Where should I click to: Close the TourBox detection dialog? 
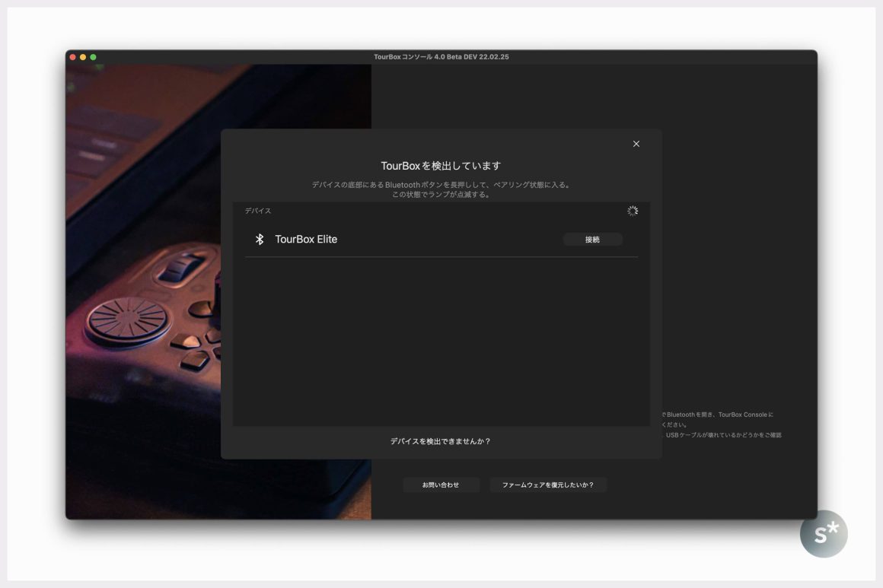pyautogui.click(x=636, y=144)
